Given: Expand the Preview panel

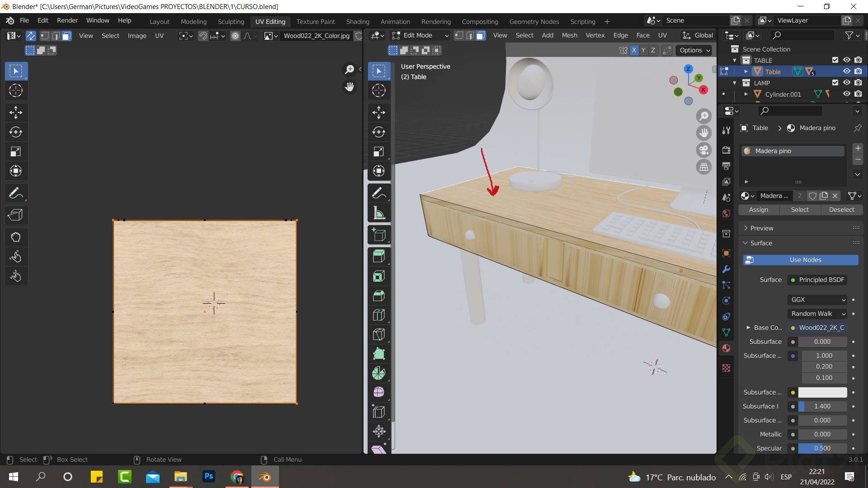Looking at the screenshot, I should pyautogui.click(x=762, y=228).
